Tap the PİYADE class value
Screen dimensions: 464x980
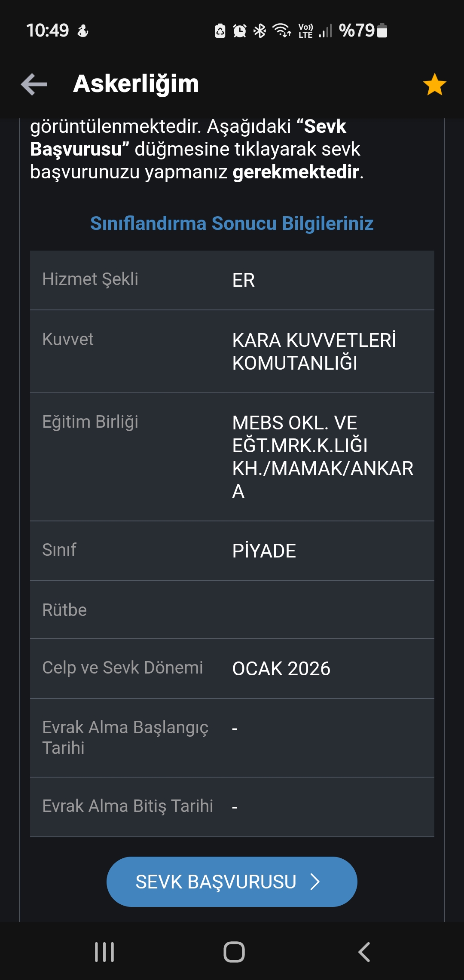coord(264,551)
